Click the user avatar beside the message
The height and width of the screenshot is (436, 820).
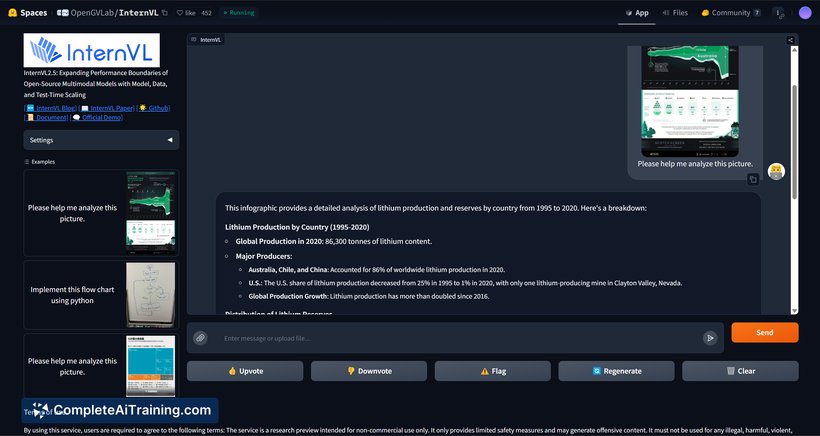click(776, 171)
